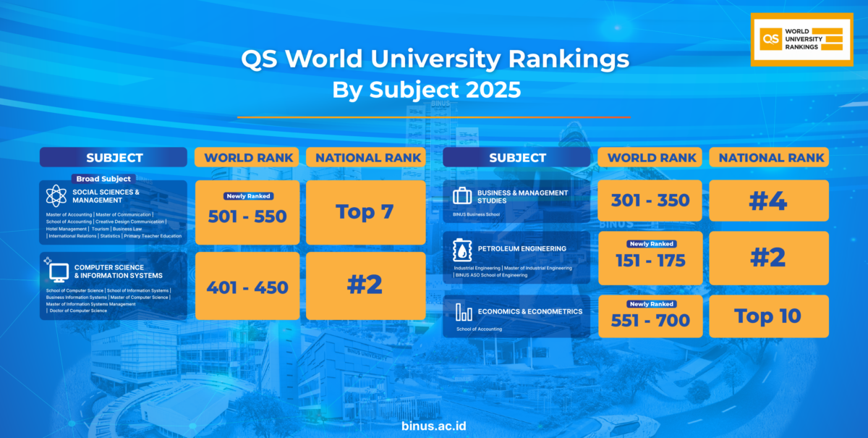
Task: Click the atom icon beside Social Sciences & Management
Action: coord(56,195)
